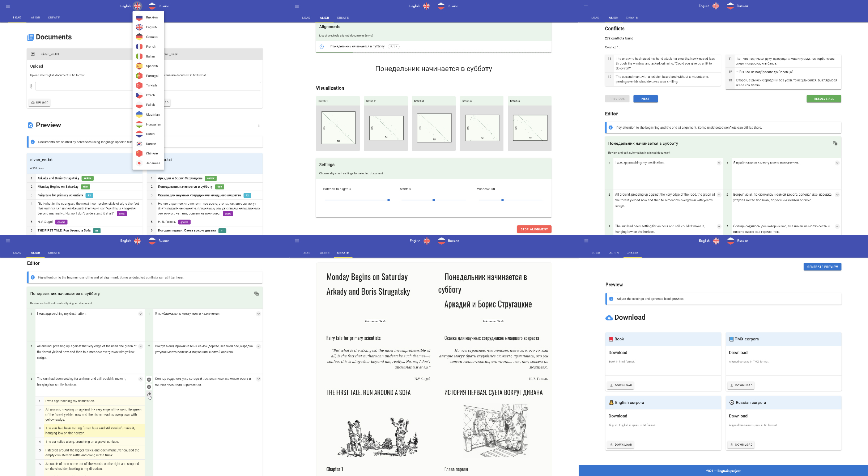The width and height of the screenshot is (868, 476).
Task: Select Russian language from dropdown
Action: [x=150, y=17]
